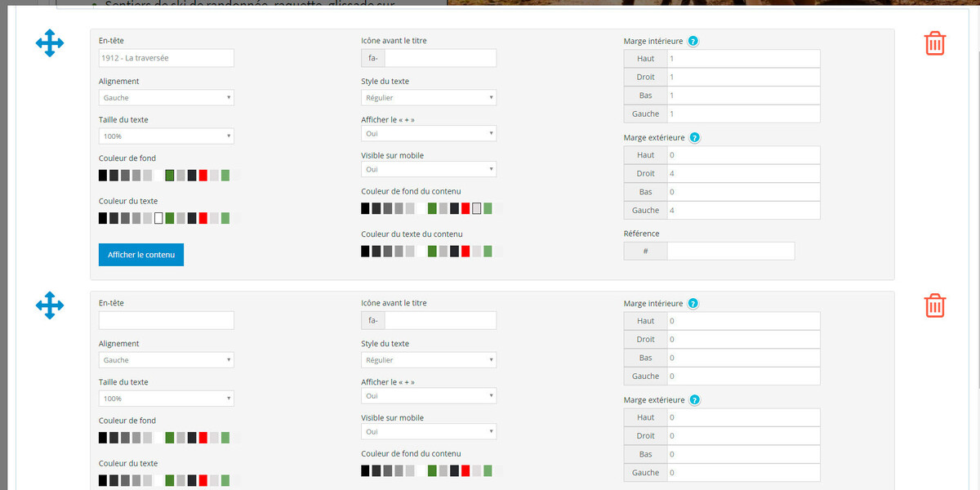The height and width of the screenshot is (490, 980).
Task: Open Alignement dropdown in the empty-header block
Action: pos(167,359)
